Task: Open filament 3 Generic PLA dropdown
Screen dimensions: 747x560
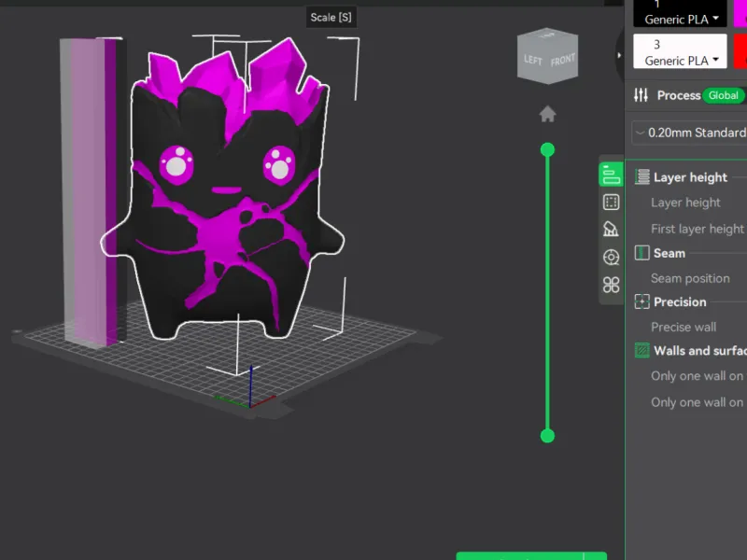Action: tap(680, 51)
